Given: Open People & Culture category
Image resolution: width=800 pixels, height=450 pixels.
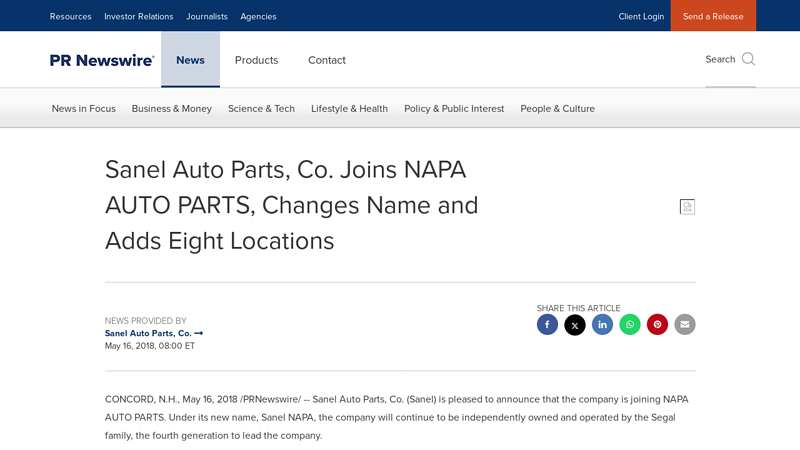Looking at the screenshot, I should pos(558,109).
